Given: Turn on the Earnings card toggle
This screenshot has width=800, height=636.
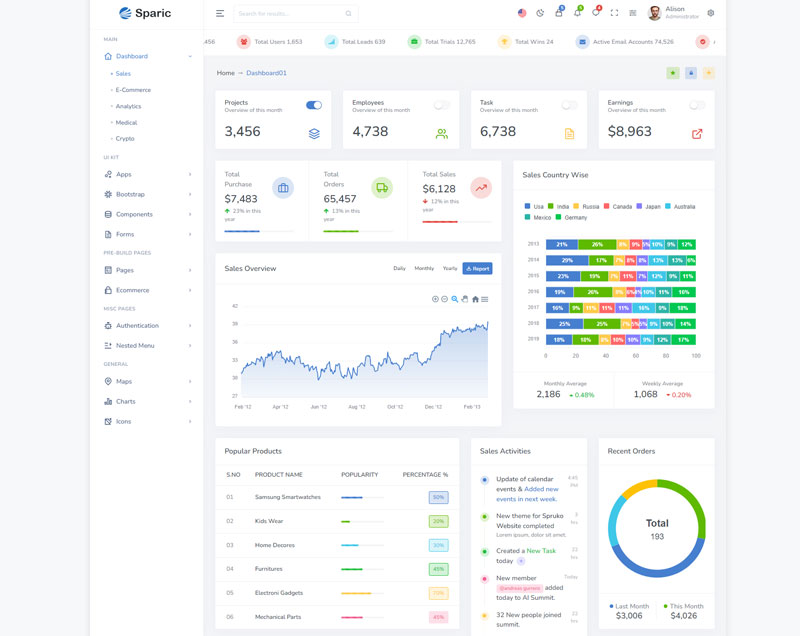Looking at the screenshot, I should (x=697, y=105).
